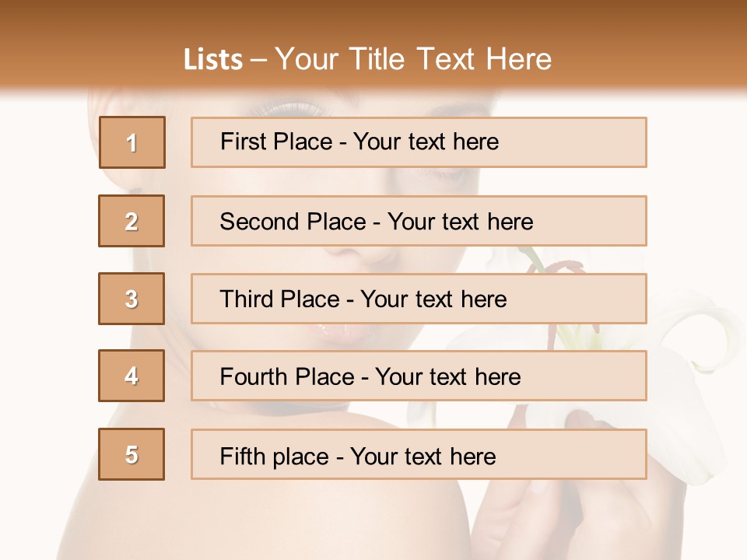Screen dimensions: 747x560
Task: Select the box numbered 4
Action: [132, 376]
